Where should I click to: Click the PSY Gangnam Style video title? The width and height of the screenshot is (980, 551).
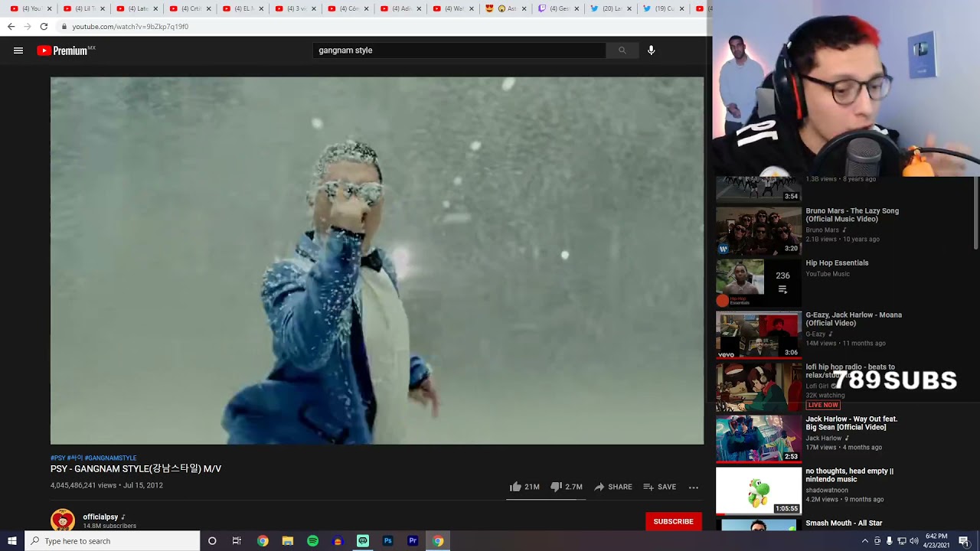[136, 468]
